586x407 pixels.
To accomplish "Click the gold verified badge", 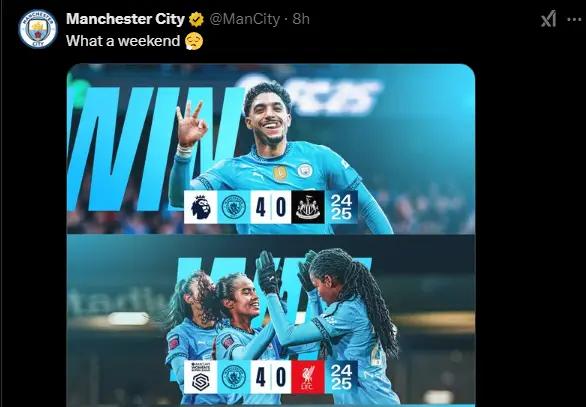I will (x=196, y=19).
